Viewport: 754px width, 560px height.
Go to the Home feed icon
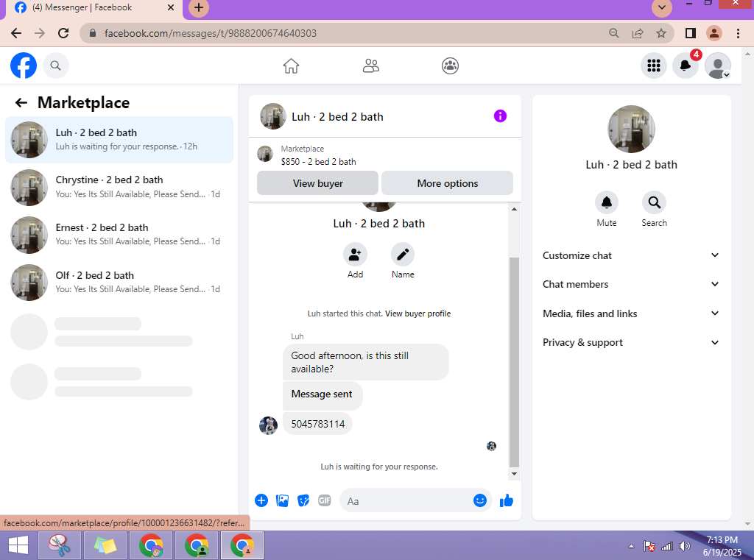291,65
